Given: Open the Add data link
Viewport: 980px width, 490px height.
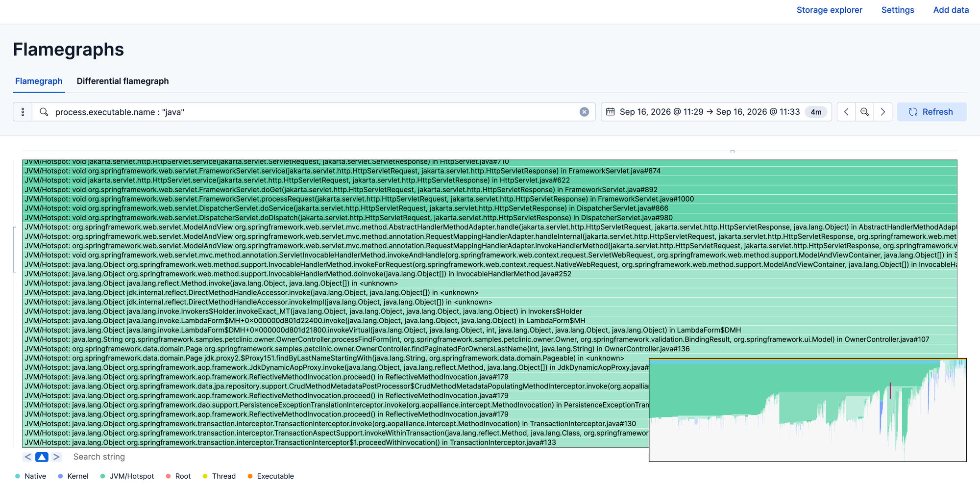Looking at the screenshot, I should (x=951, y=10).
